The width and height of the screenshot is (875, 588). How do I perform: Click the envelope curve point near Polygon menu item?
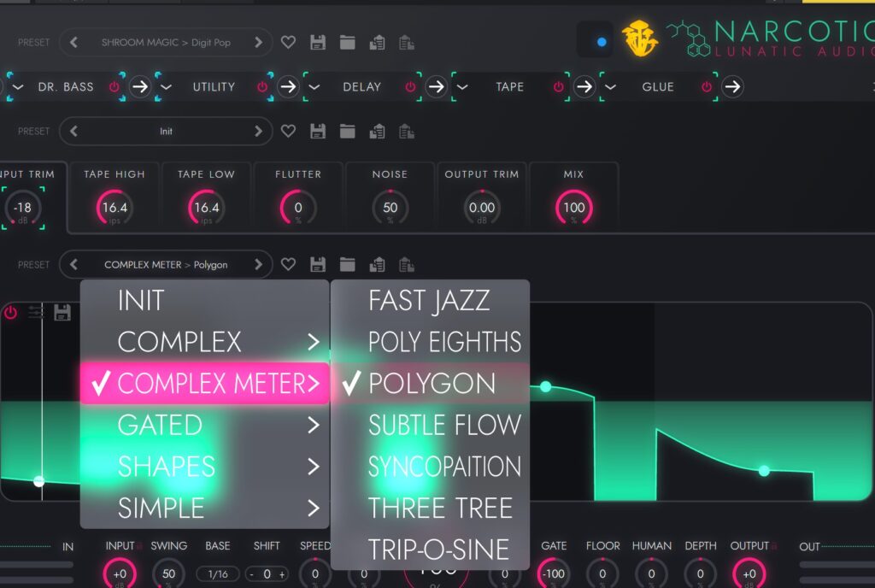(545, 387)
